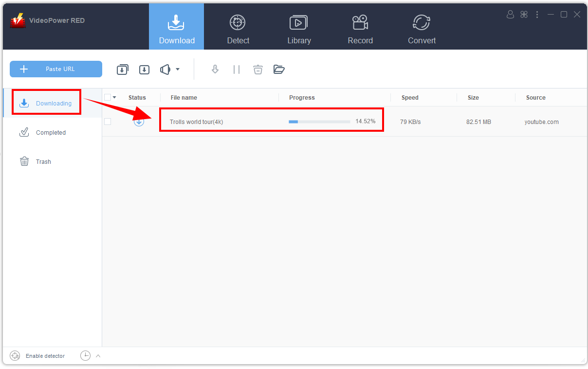Click the file name Trolls world tour(4k)
The height and width of the screenshot is (369, 588).
pyautogui.click(x=196, y=122)
